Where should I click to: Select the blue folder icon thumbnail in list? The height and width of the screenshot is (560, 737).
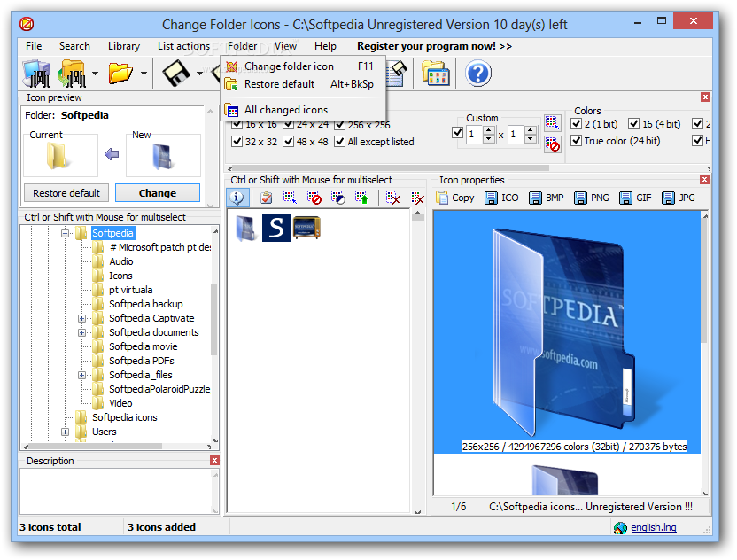tap(246, 228)
